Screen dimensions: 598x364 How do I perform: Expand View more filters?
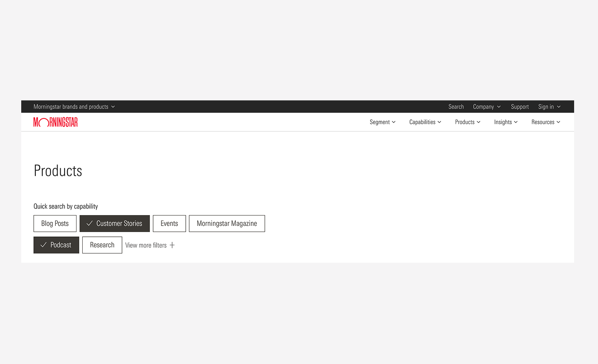click(x=150, y=245)
